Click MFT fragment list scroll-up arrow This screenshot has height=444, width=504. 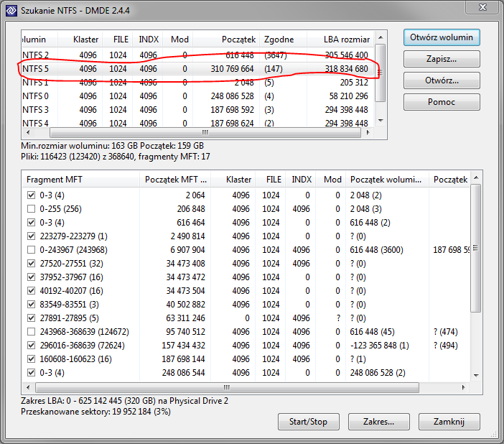click(476, 177)
